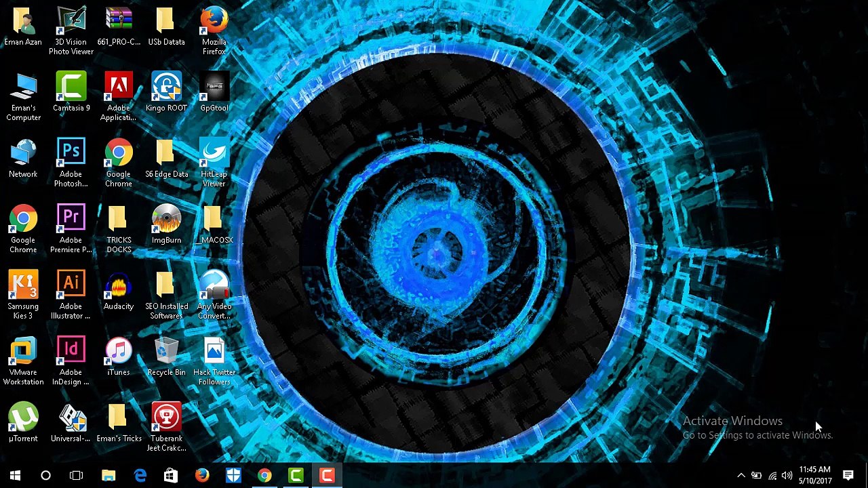Launch 3D Vision Photo Viewer shortcut
The height and width of the screenshot is (488, 868).
(x=71, y=31)
